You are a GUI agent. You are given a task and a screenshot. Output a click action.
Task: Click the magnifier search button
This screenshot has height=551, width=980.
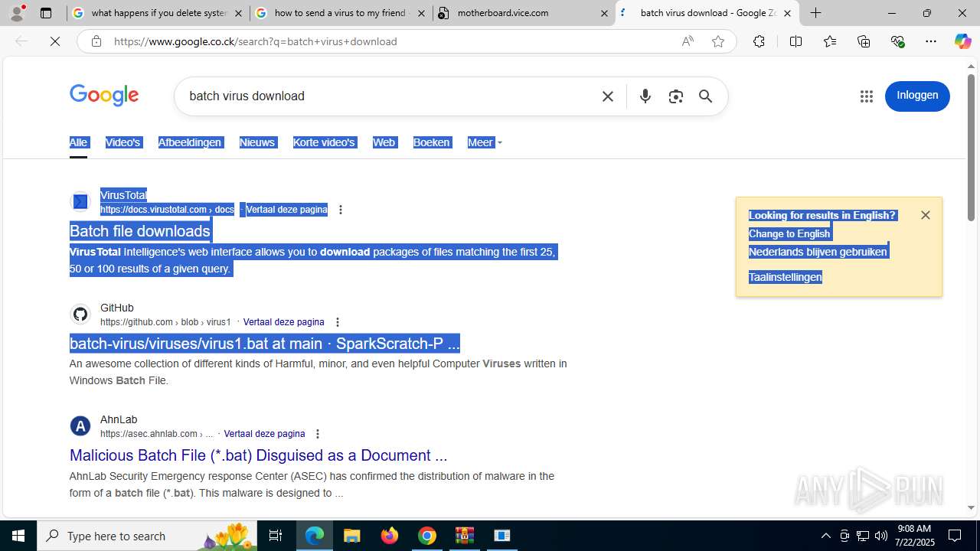(705, 96)
